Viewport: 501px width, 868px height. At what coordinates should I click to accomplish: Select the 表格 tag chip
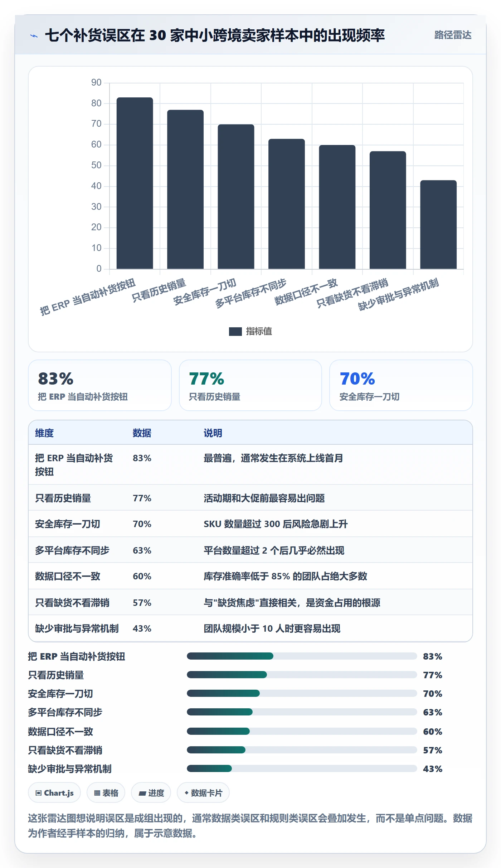point(106,793)
